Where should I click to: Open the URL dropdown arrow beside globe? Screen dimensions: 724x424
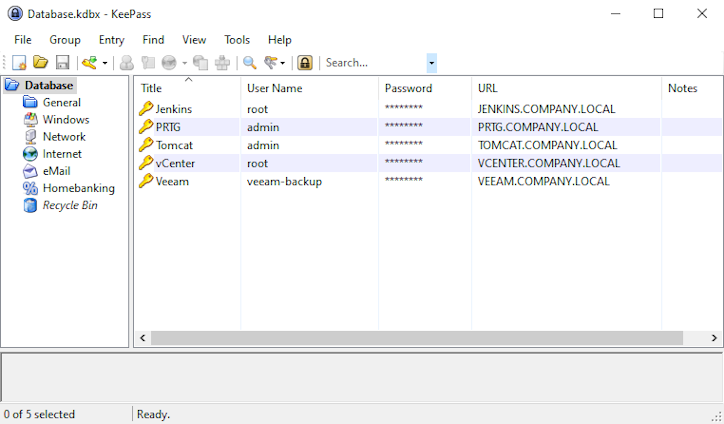point(184,63)
